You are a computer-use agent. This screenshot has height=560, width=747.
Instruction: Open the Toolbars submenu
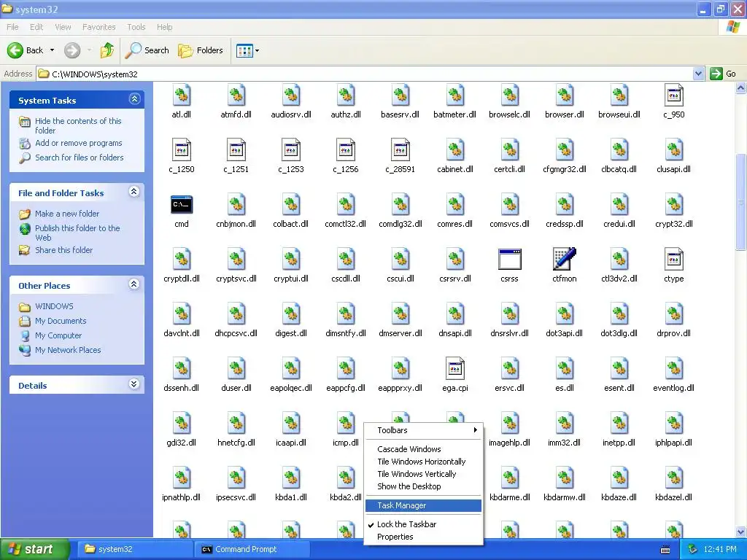pos(424,430)
